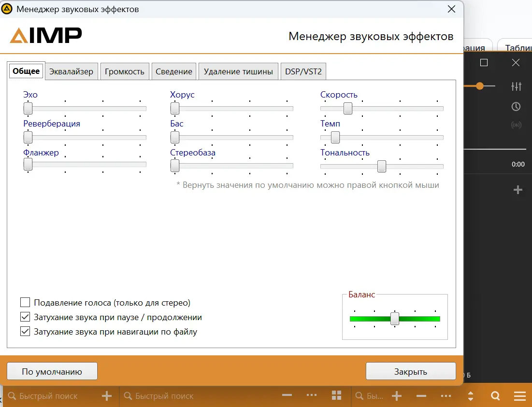
Task: Click the green Баланс slider handle
Action: tap(395, 319)
